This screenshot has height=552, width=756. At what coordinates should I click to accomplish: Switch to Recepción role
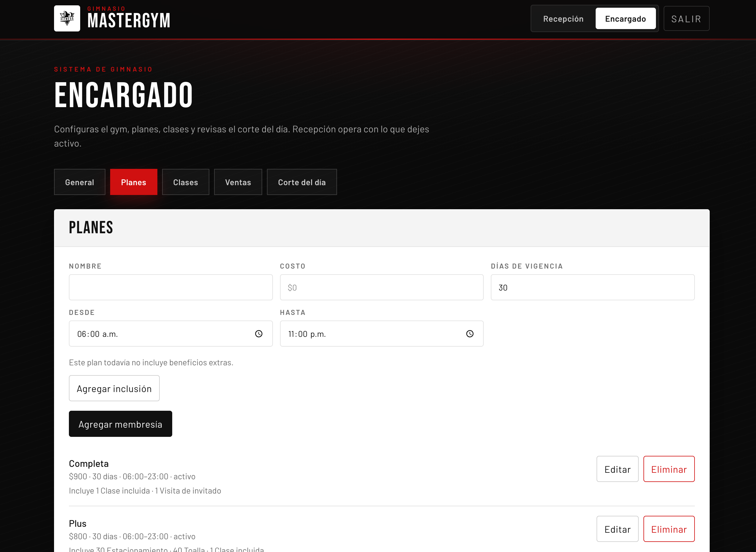click(x=563, y=19)
